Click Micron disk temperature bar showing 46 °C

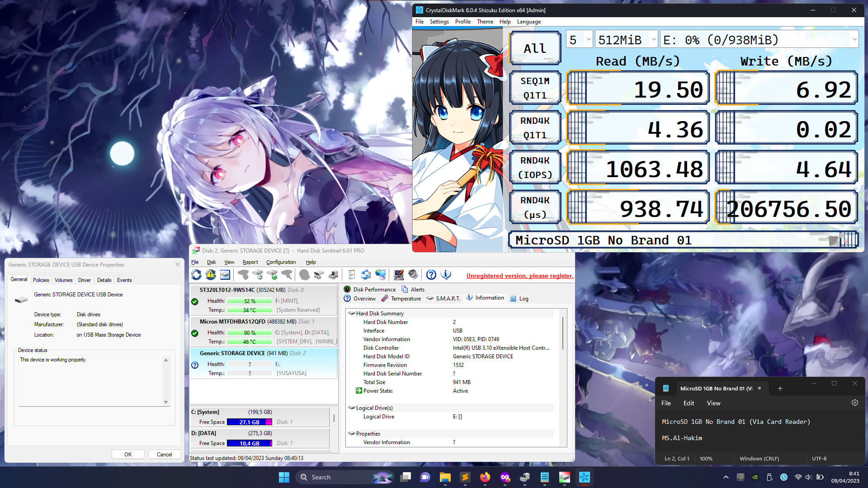(250, 342)
